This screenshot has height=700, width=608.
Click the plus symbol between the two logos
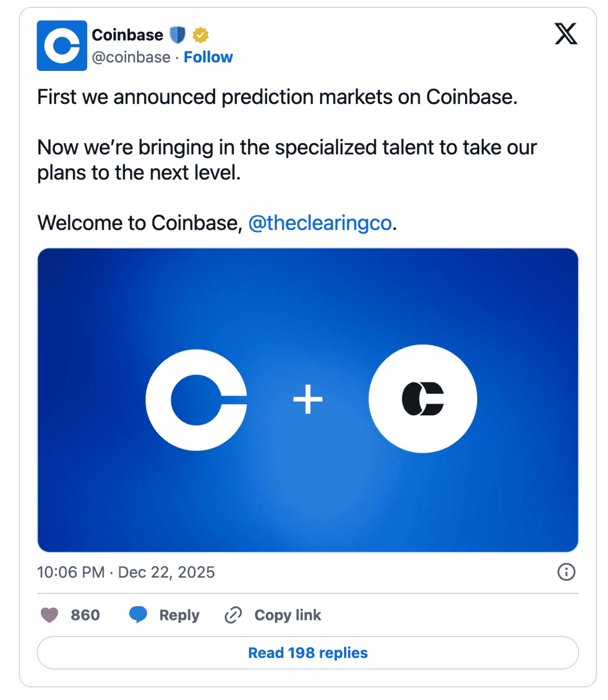pos(308,399)
